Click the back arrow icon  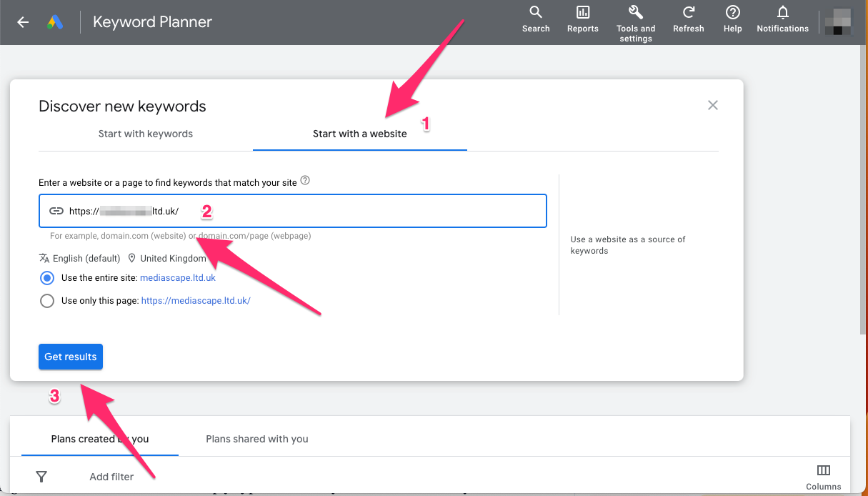point(23,22)
